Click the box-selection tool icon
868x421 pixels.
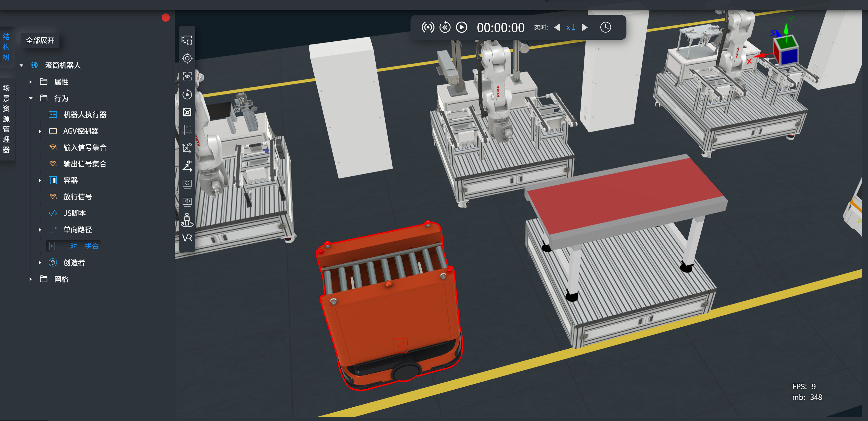[x=187, y=40]
